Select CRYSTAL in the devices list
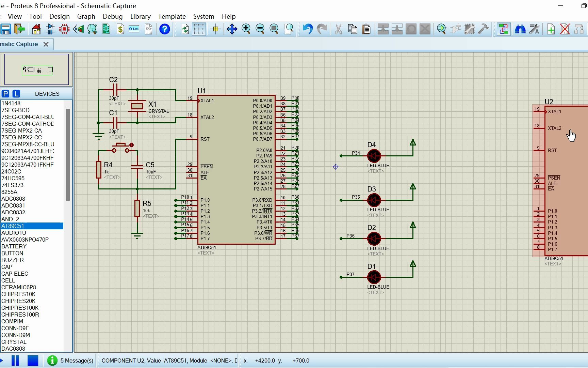The image size is (588, 368). [x=32, y=342]
